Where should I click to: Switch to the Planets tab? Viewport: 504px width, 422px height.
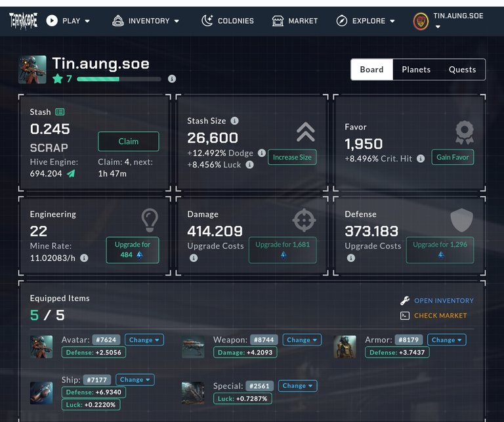tap(416, 70)
